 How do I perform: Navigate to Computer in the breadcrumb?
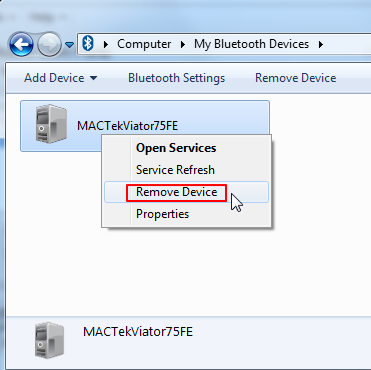[x=144, y=44]
